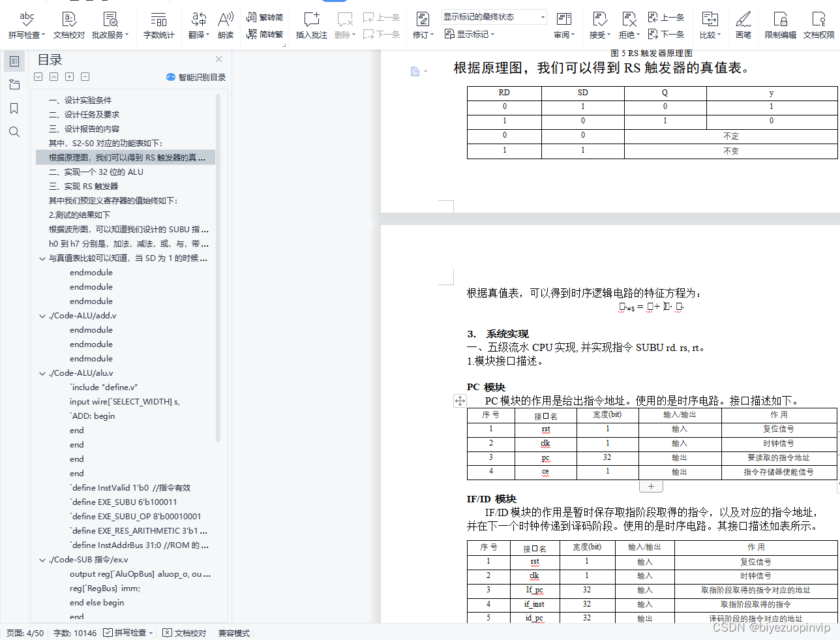Image resolution: width=840 pixels, height=640 pixels.
Task: Click 页面: 4/50 page indicator
Action: pos(25,633)
